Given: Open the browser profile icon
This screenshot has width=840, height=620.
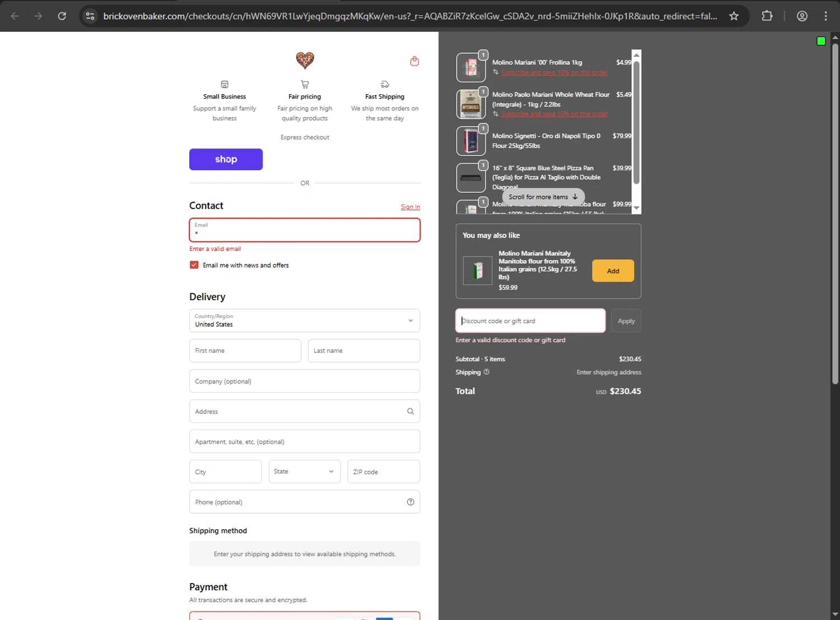Looking at the screenshot, I should (x=802, y=16).
